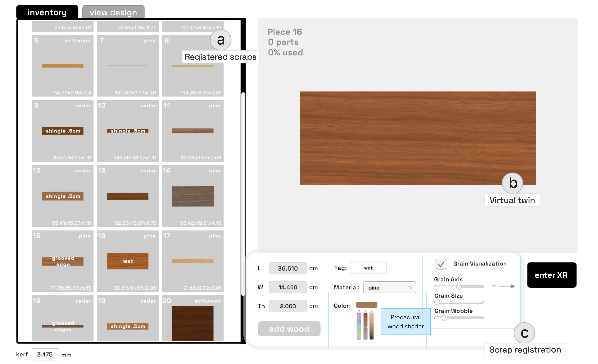The width and height of the screenshot is (598, 364).
Task: Click the Grain Size slider handle
Action: point(437,302)
